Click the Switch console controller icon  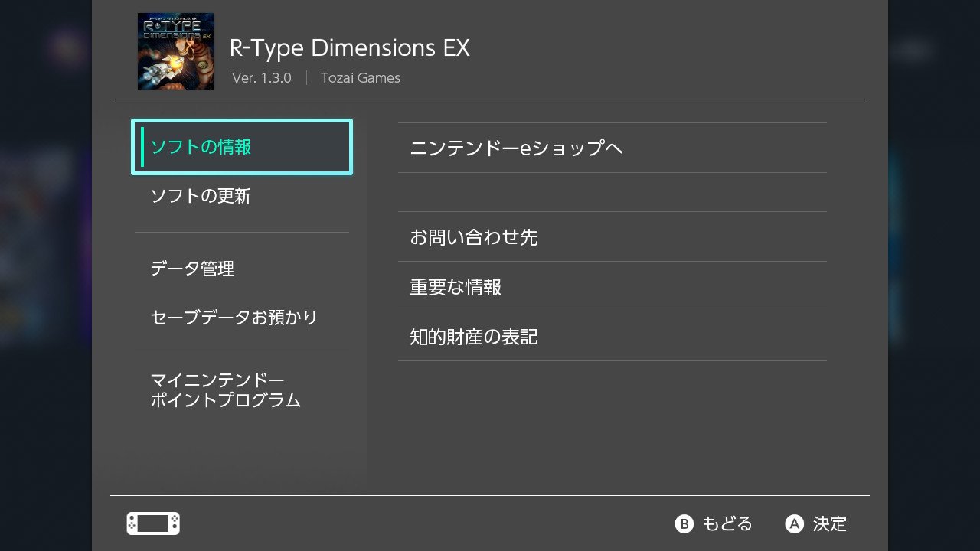click(x=153, y=523)
